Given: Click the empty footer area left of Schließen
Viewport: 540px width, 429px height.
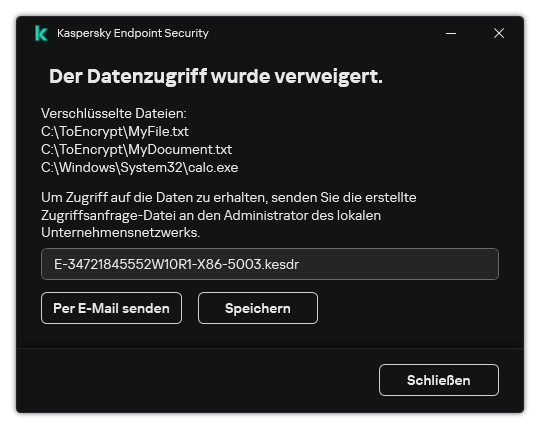Looking at the screenshot, I should tap(196, 380).
